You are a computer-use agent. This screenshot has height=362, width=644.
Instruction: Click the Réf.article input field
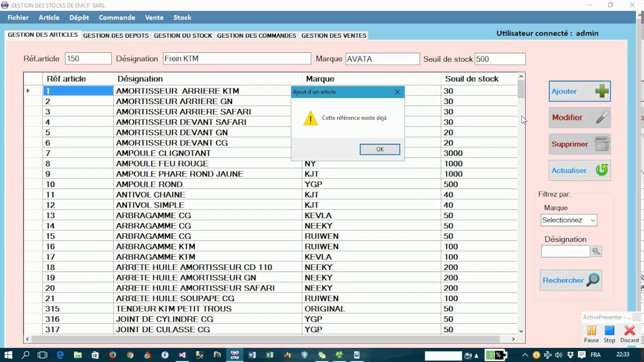point(88,59)
